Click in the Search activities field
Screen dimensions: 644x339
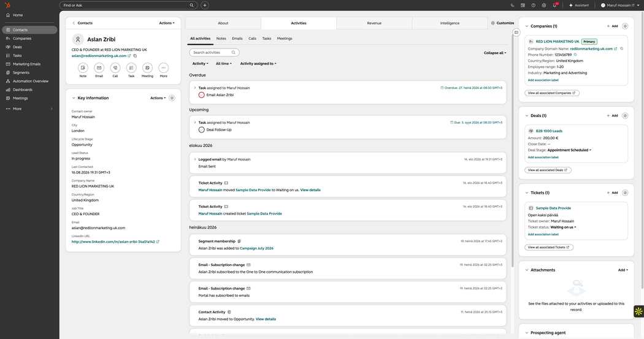tap(214, 53)
